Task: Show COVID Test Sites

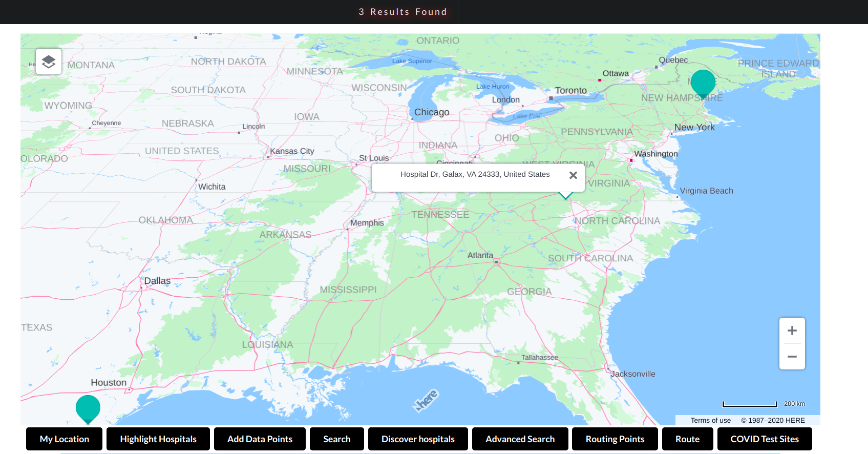Action: click(765, 439)
